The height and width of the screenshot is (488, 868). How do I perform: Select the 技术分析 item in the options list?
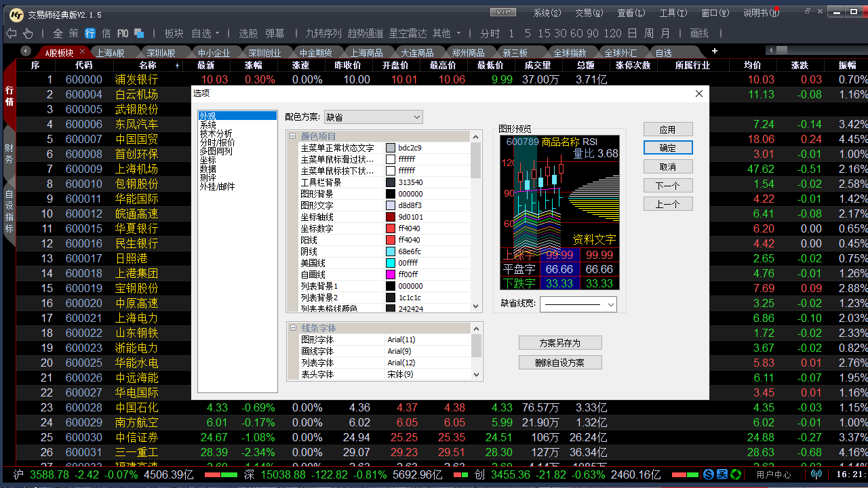tap(216, 134)
